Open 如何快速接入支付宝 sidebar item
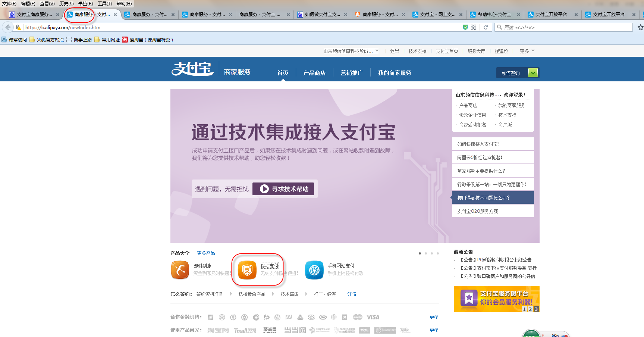 [493, 144]
